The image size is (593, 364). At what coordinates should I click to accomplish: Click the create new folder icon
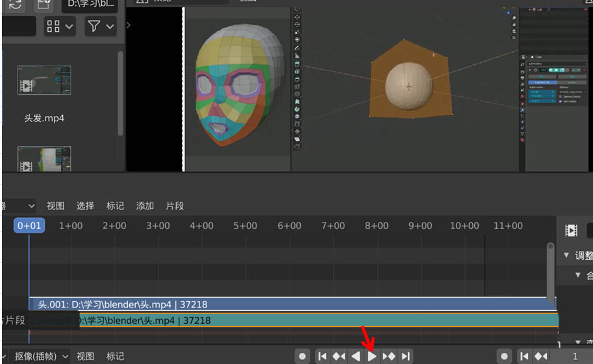pos(44,5)
